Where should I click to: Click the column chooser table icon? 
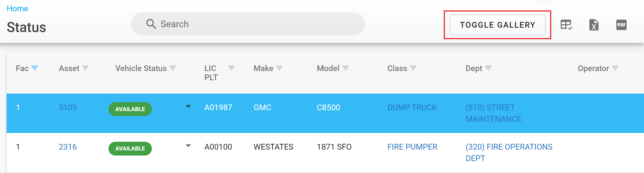coord(566,25)
